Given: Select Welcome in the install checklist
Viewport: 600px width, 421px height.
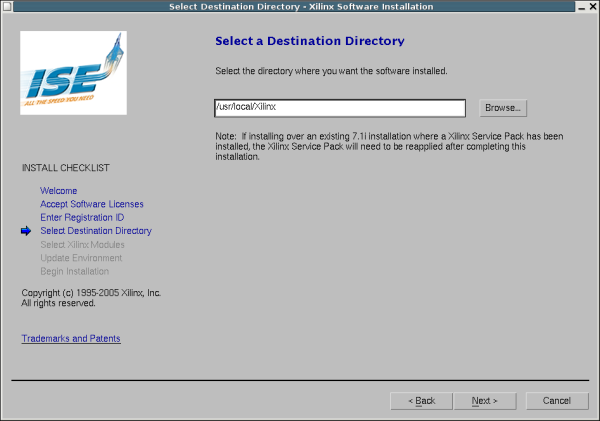Looking at the screenshot, I should (58, 191).
